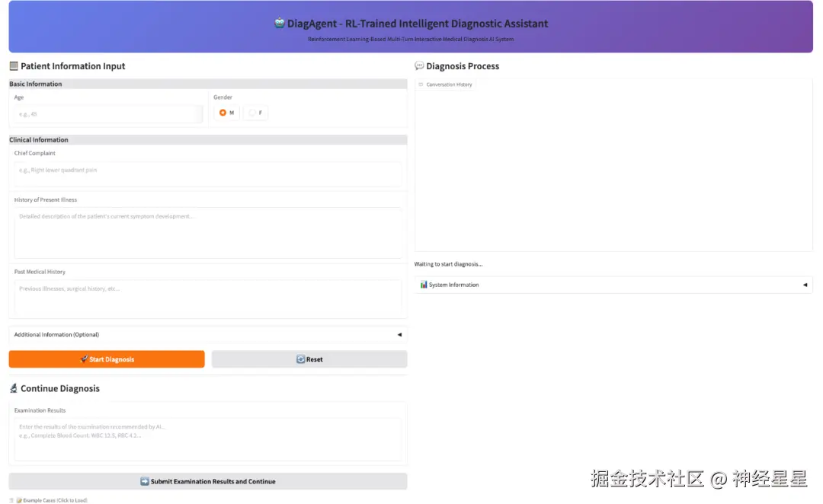Select the M gender radio button

click(x=224, y=112)
